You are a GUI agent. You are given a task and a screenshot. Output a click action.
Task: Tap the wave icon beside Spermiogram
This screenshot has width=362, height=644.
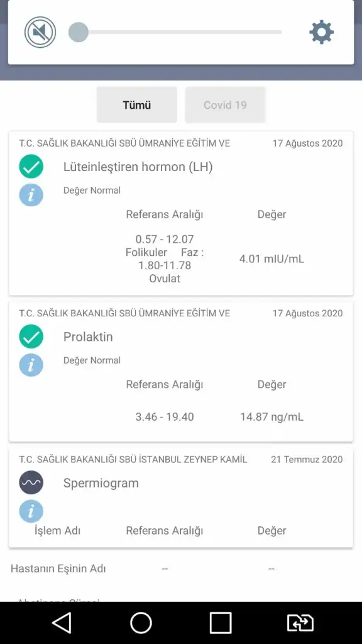click(31, 482)
